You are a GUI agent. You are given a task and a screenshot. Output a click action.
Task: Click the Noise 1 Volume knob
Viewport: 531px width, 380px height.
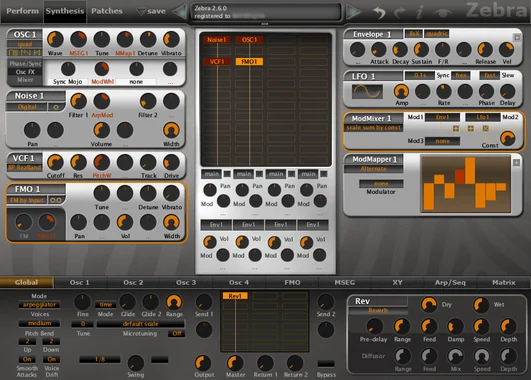[101, 130]
